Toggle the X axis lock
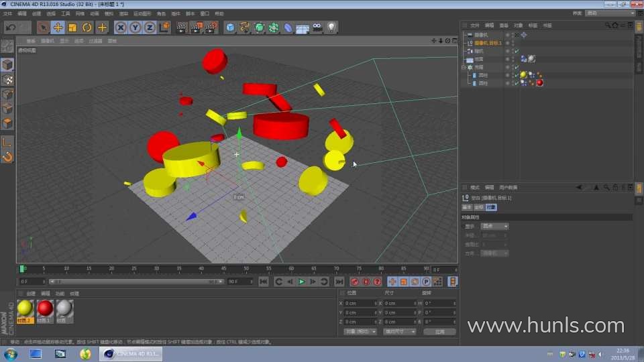The width and height of the screenshot is (644, 362). pyautogui.click(x=120, y=27)
